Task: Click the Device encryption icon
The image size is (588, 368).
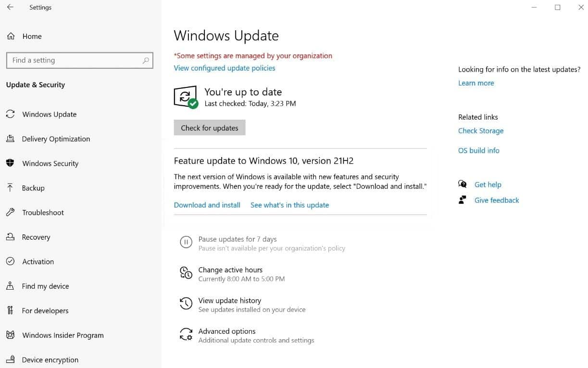Action: [10, 359]
